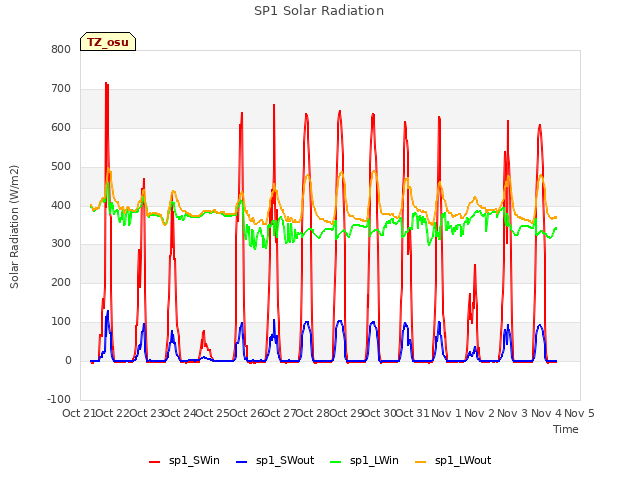640x480 pixels.
Task: Click the red SWin peak on Nov 1
Action: [475, 266]
